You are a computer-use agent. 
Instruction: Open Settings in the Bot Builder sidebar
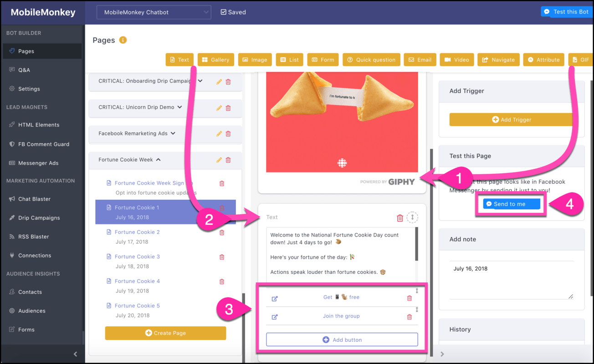point(29,89)
